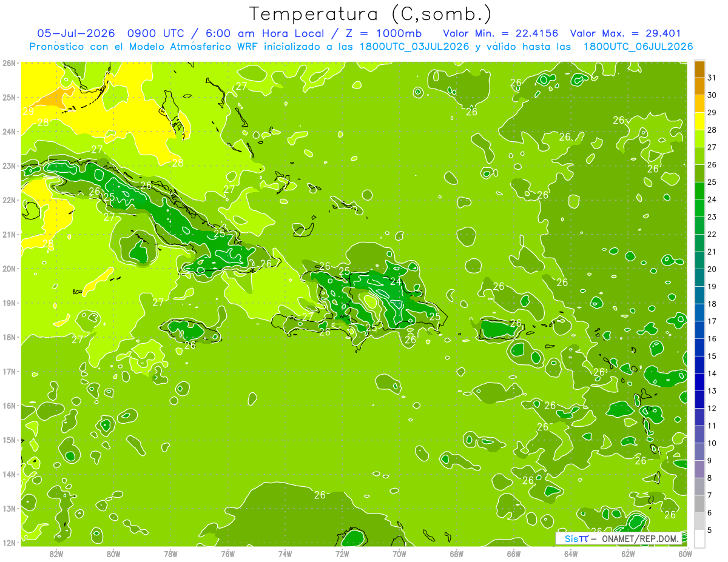Image resolution: width=728 pixels, height=562 pixels.
Task: Click the '66W' longitude axis label
Action: (x=514, y=554)
